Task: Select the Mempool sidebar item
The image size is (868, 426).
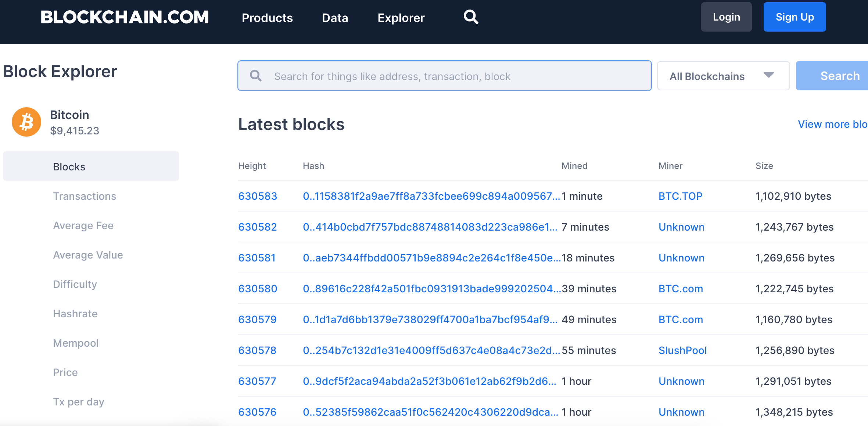Action: 76,343
